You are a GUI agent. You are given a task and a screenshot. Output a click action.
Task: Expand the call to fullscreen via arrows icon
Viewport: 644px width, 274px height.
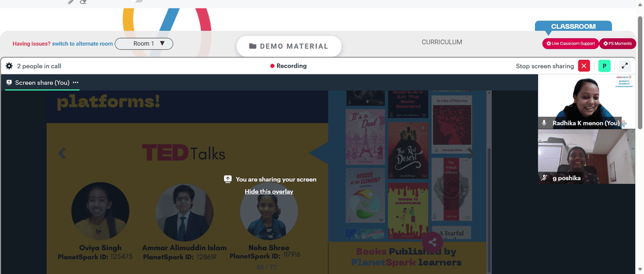tap(625, 66)
